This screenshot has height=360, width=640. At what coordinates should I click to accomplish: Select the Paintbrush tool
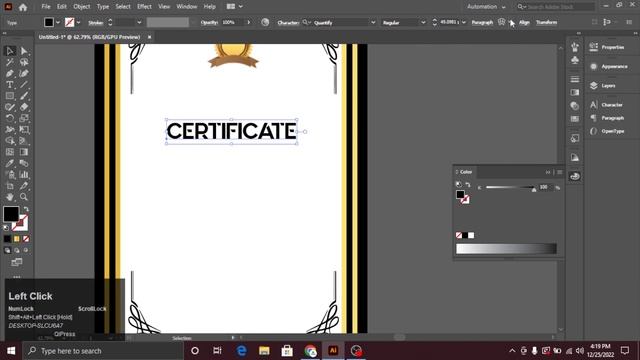24,96
